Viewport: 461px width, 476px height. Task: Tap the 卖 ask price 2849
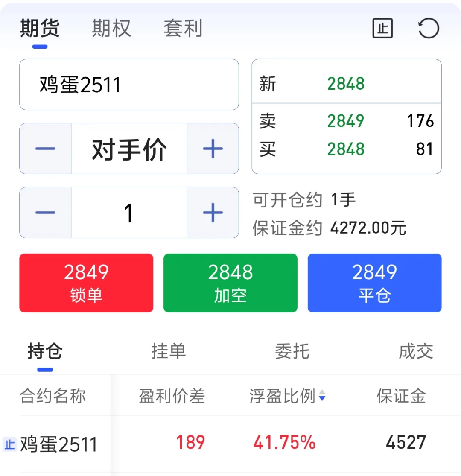coord(346,121)
